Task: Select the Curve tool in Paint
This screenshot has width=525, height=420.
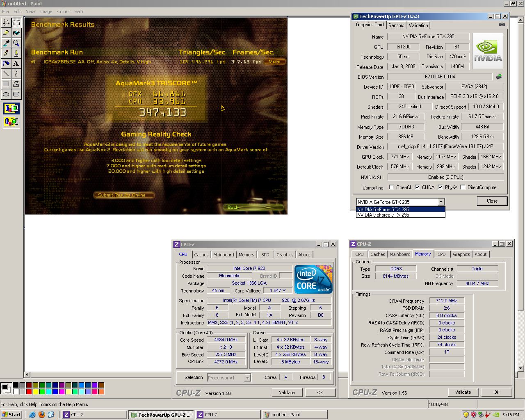Action: tap(16, 74)
